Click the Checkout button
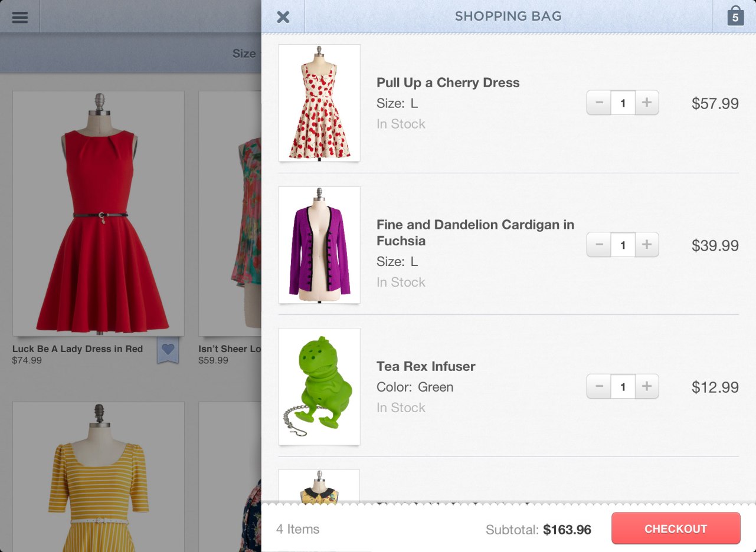Image resolution: width=756 pixels, height=552 pixels. [676, 528]
